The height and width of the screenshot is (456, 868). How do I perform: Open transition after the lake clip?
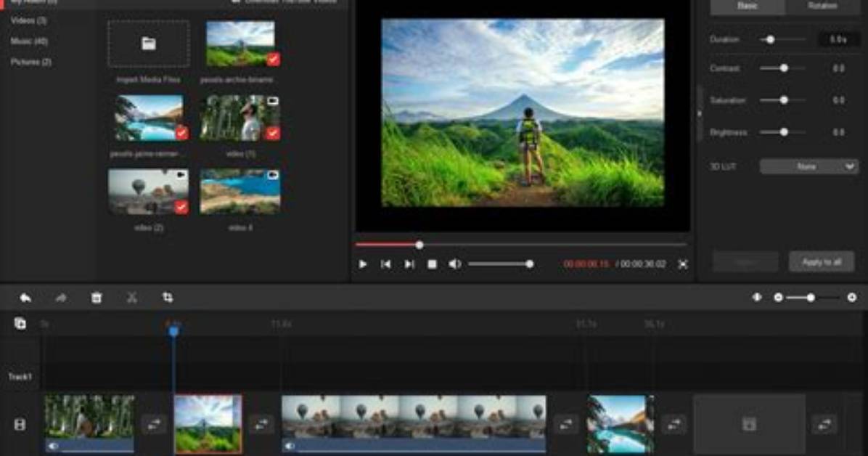[x=673, y=425]
